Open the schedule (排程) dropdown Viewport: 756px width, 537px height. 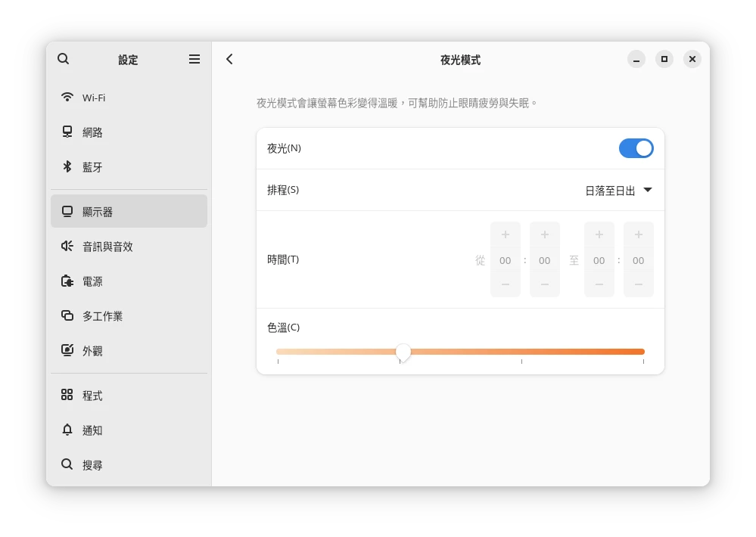pos(618,191)
